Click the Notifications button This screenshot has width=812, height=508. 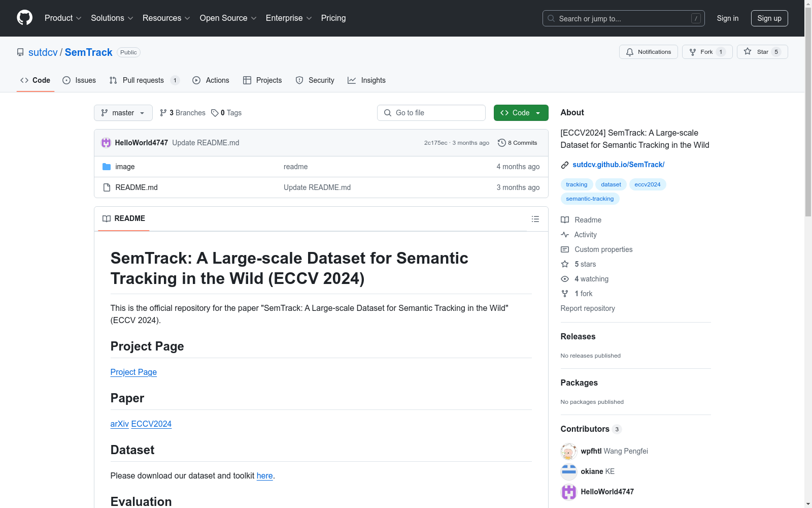(649, 52)
